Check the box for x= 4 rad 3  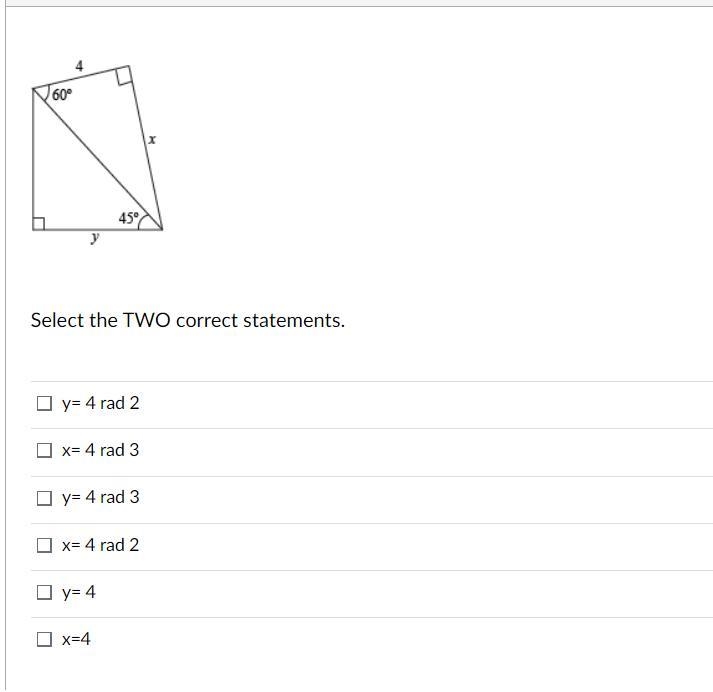(44, 450)
